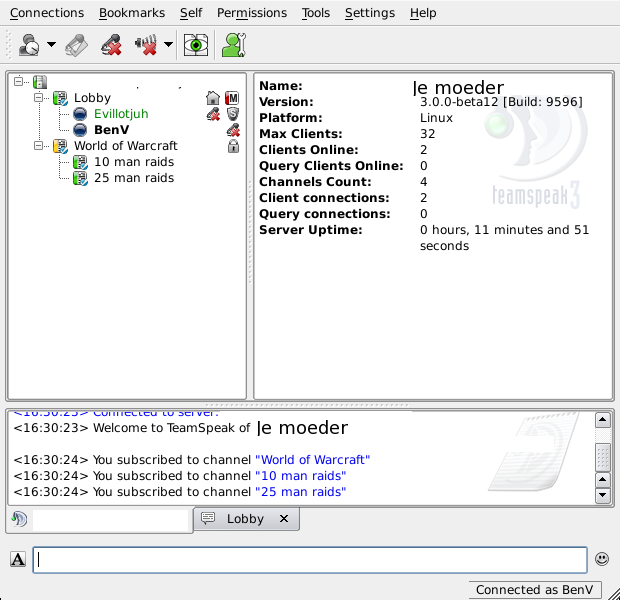Close the Lobby chat tab
Screen dimensions: 620x600
tap(284, 519)
